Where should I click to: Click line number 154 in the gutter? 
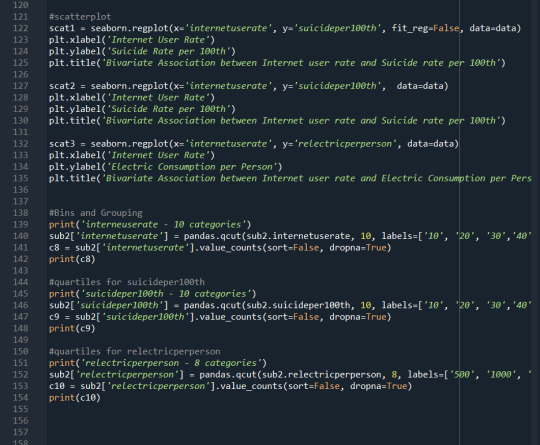click(20, 398)
